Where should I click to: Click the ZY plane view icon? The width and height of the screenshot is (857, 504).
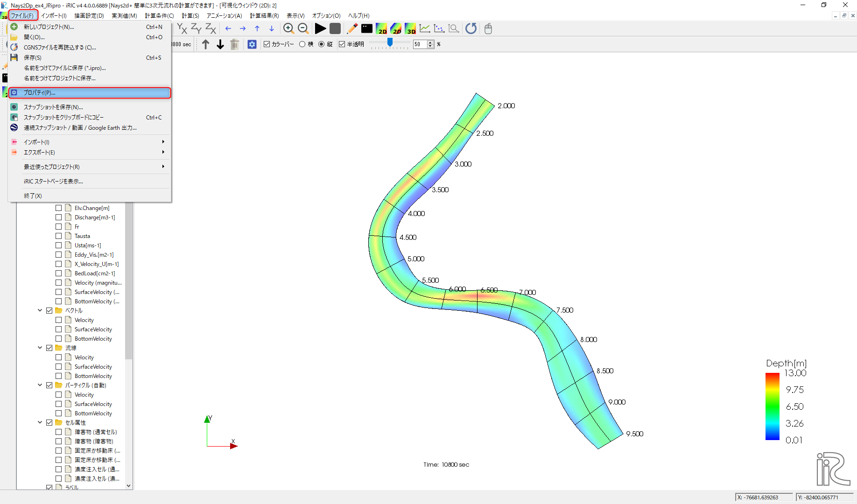click(196, 28)
